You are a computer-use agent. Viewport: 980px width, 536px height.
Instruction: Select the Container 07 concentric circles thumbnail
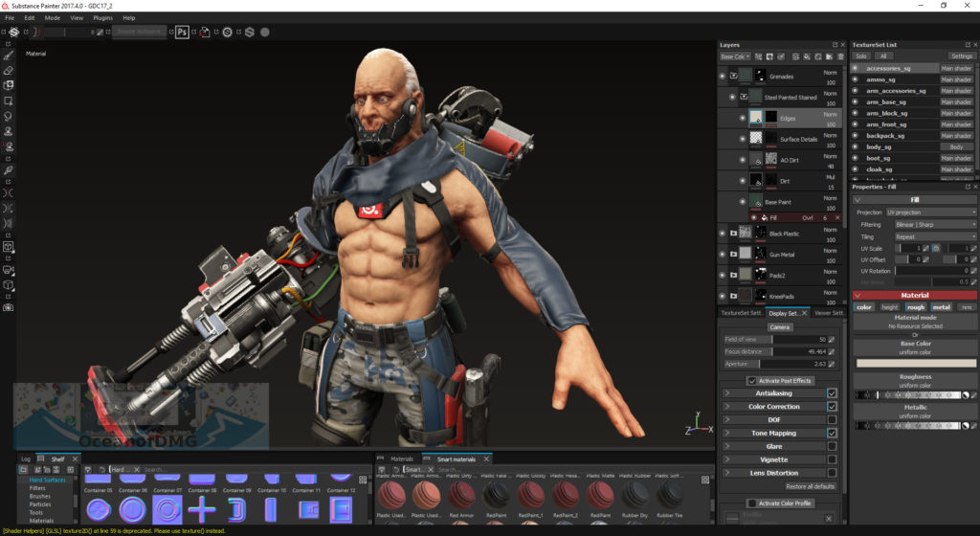tap(167, 510)
